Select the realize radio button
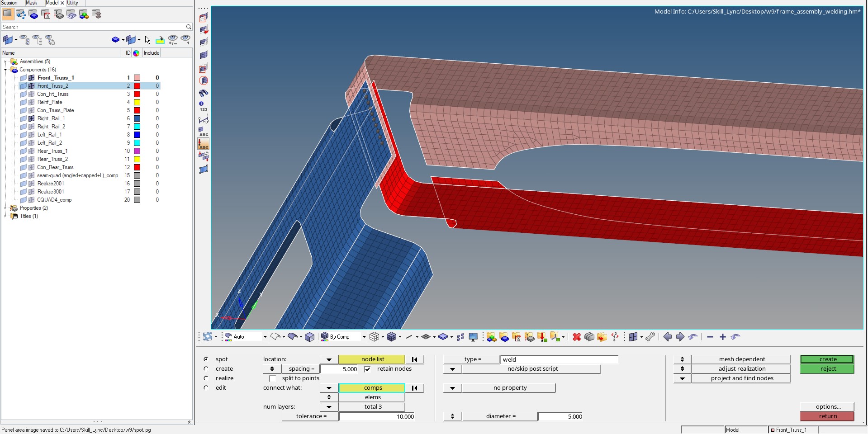868x434 pixels. 206,378
